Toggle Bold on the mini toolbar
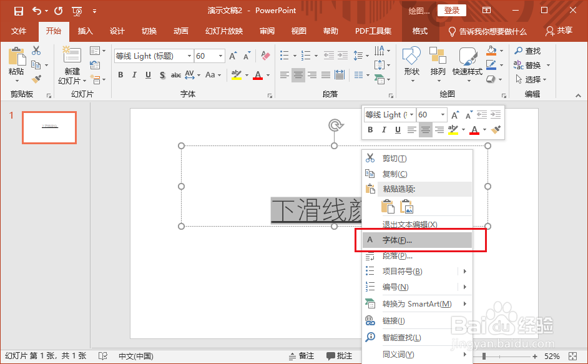Viewport: 588px width, 364px height. tap(370, 130)
